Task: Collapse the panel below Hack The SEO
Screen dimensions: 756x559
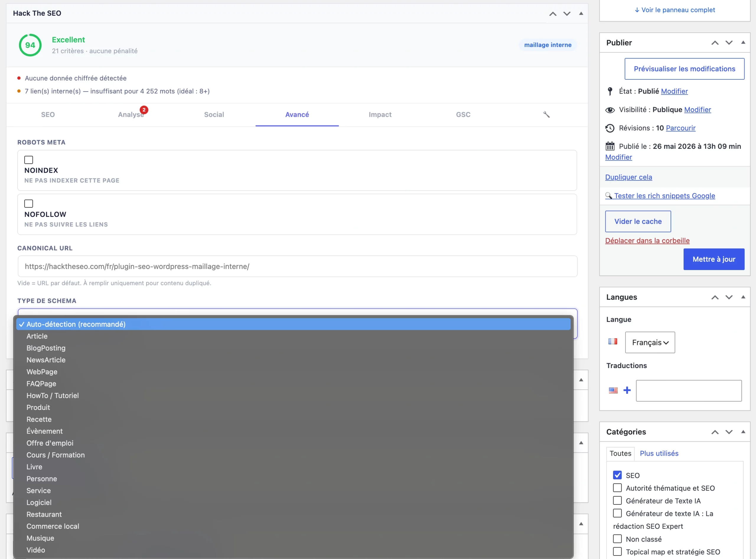Action: [581, 380]
